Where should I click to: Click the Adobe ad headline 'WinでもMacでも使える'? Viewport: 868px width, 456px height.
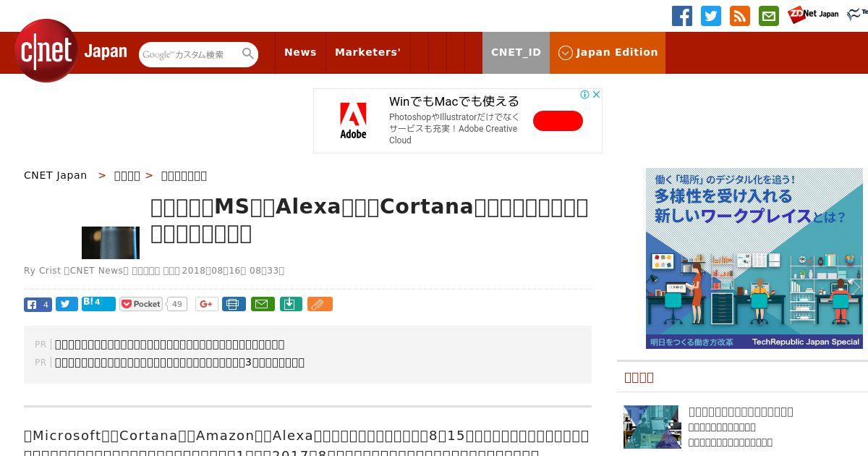point(454,101)
